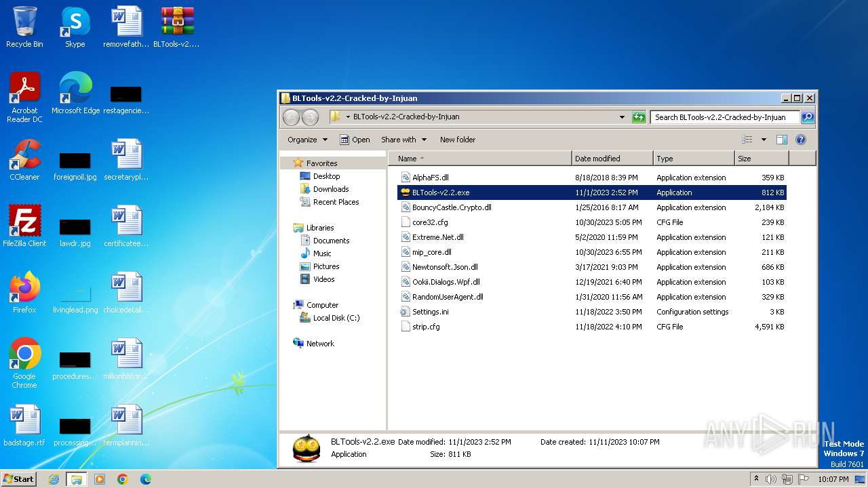
Task: Show hidden tray icons arrow
Action: [x=756, y=479]
